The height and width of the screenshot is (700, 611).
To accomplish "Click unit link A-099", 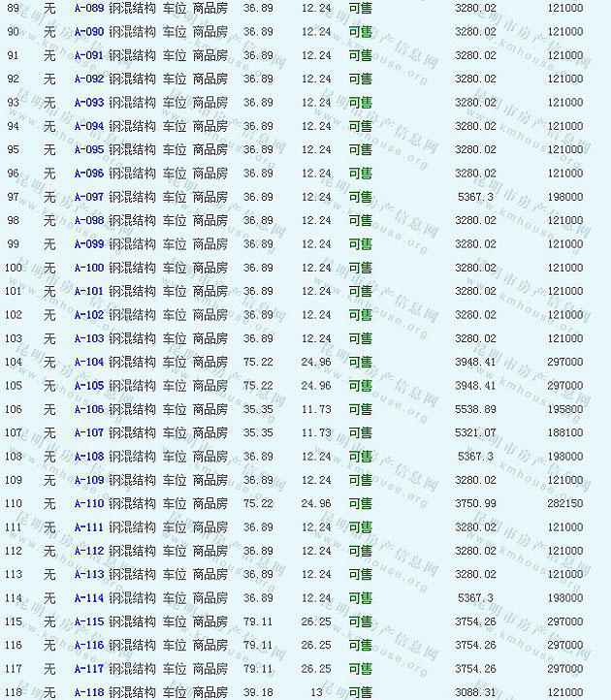I will pos(88,244).
